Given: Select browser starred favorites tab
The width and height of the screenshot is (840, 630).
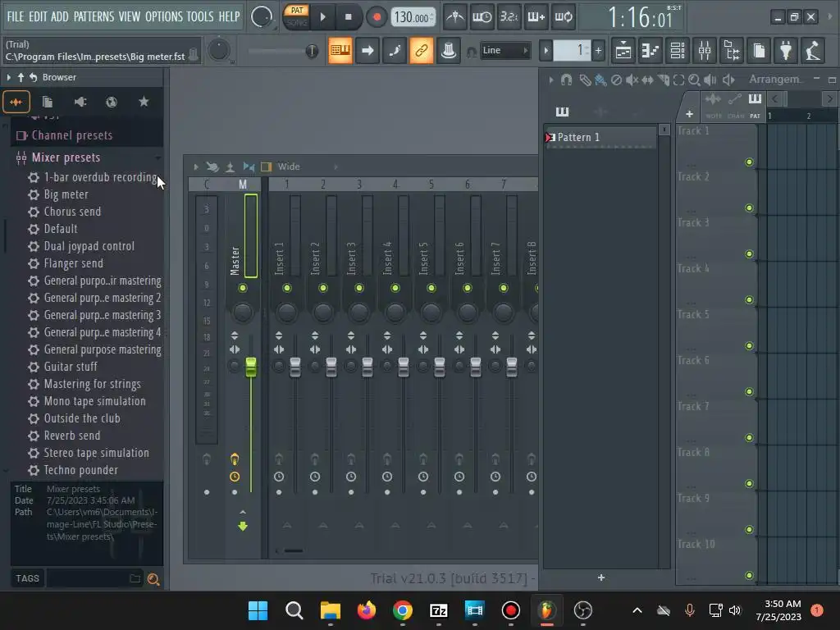Looking at the screenshot, I should (144, 102).
